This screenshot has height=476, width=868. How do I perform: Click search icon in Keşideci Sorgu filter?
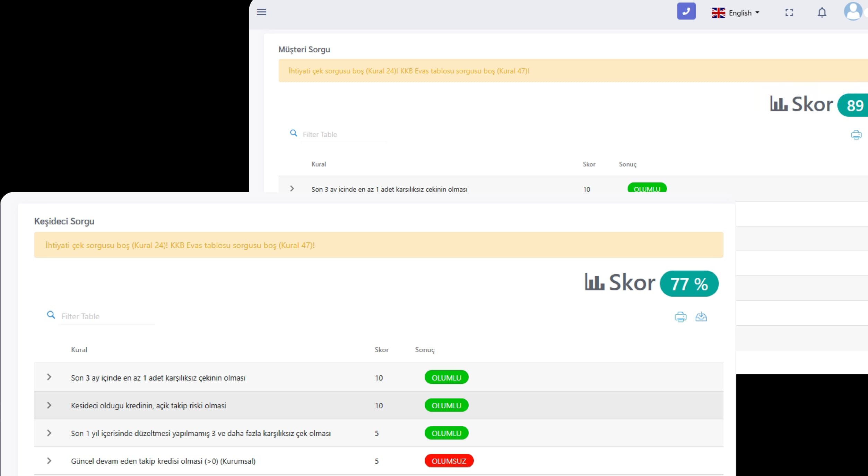point(51,315)
